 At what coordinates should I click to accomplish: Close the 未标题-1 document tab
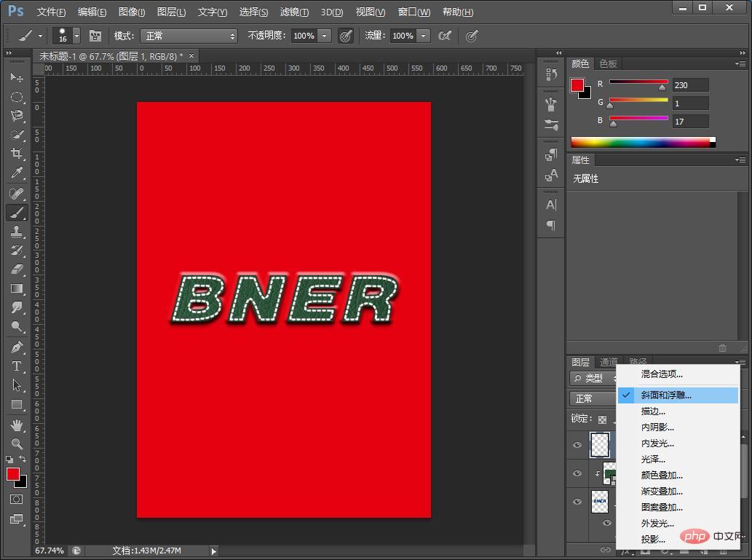191,55
